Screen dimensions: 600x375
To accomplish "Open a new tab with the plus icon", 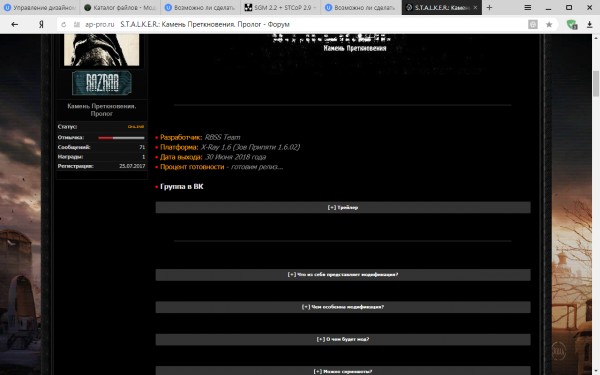I will 489,7.
